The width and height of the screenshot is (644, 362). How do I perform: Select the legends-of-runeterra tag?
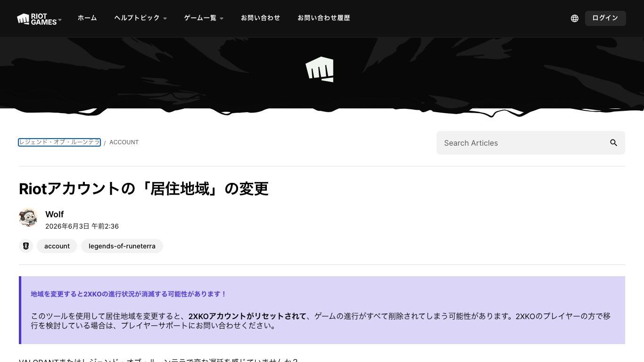(x=122, y=246)
